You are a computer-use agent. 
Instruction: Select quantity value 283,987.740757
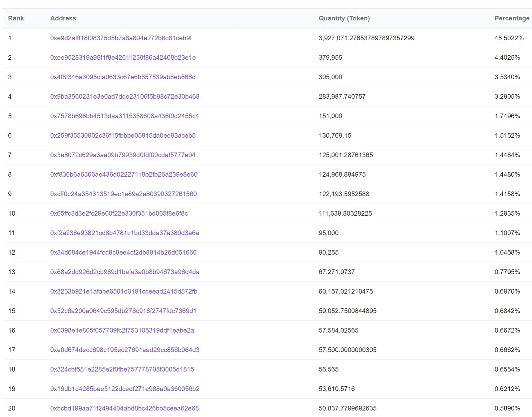pos(342,97)
